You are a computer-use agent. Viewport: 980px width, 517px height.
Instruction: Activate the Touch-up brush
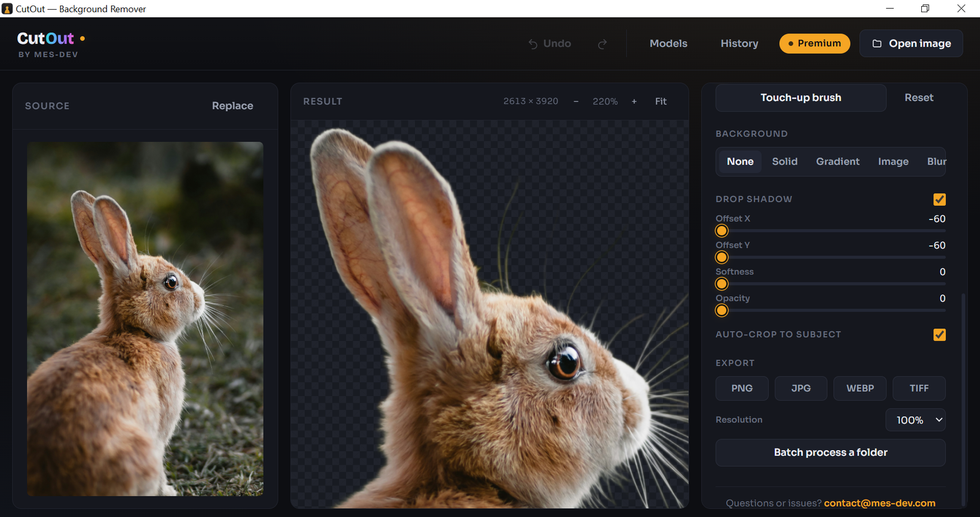tap(801, 98)
